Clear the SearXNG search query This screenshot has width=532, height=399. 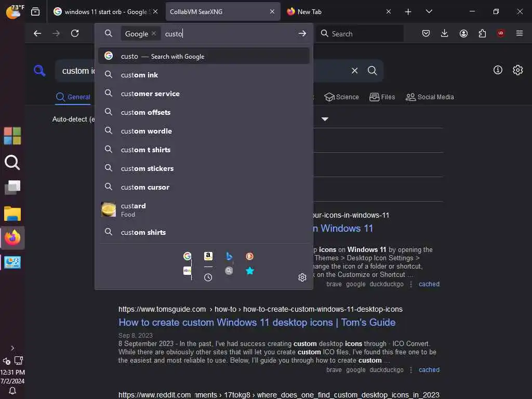pyautogui.click(x=354, y=71)
